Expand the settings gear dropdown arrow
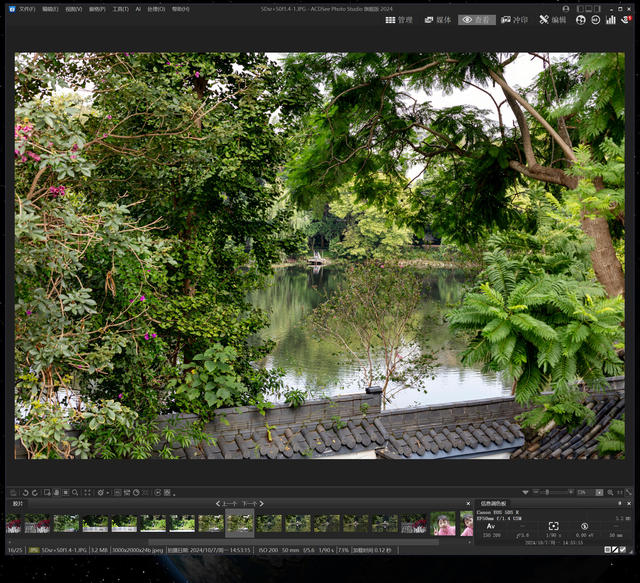The height and width of the screenshot is (583, 640). (x=107, y=492)
